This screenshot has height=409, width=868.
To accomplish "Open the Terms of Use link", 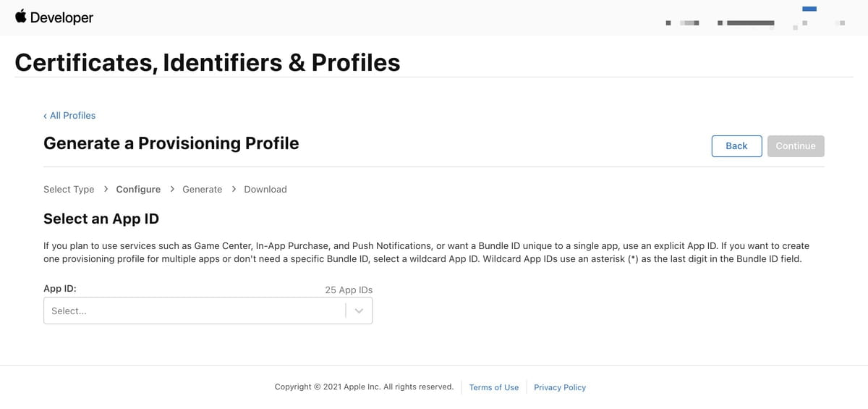I will (x=494, y=387).
